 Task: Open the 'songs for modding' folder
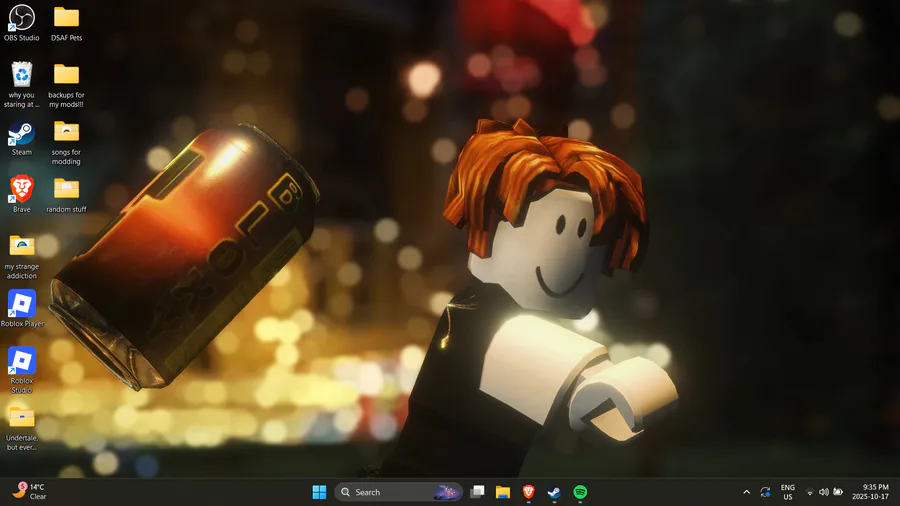tap(67, 142)
